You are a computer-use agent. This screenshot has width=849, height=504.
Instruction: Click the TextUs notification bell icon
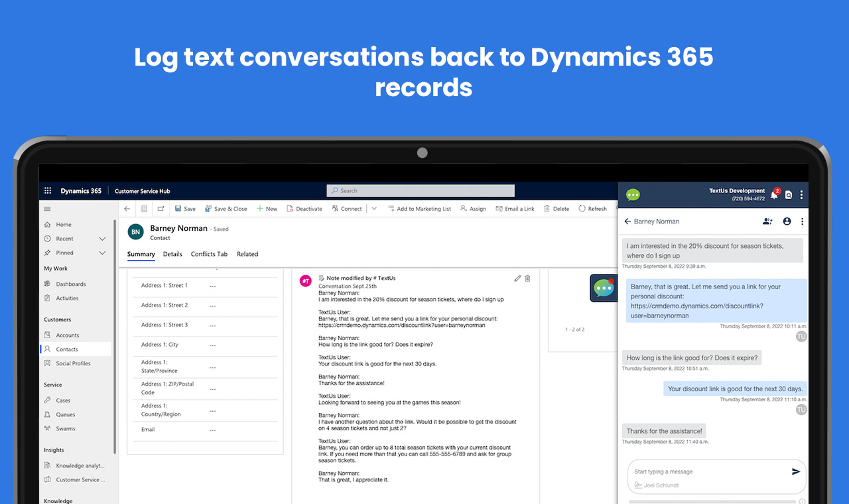pos(773,195)
